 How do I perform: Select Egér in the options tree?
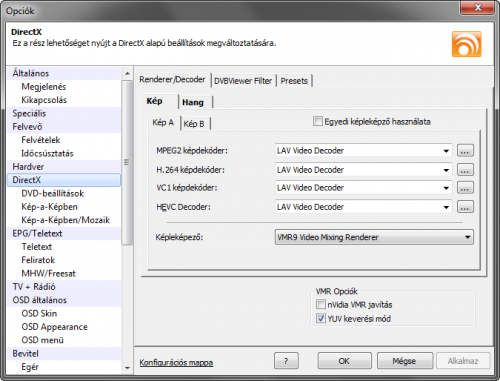pyautogui.click(x=64, y=367)
